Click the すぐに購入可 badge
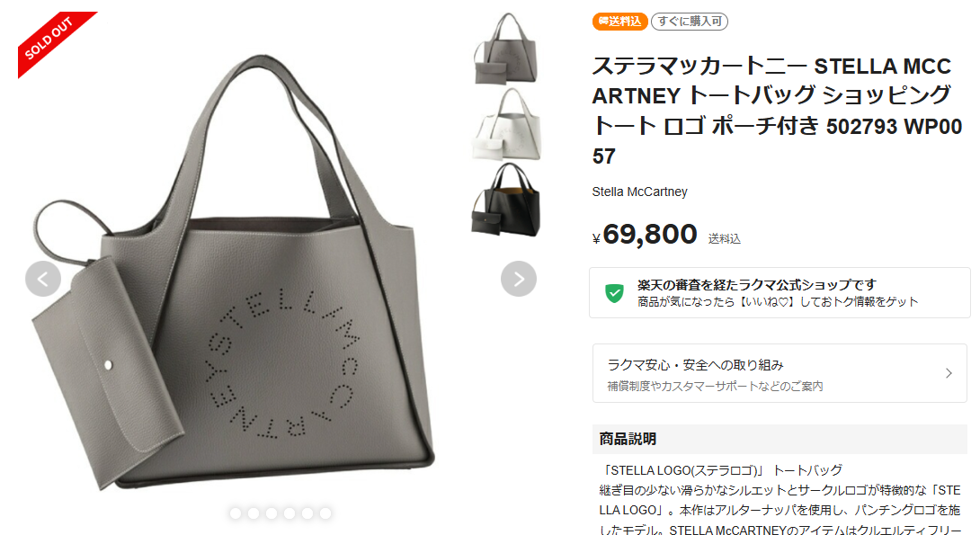The height and width of the screenshot is (535, 980). (x=690, y=22)
